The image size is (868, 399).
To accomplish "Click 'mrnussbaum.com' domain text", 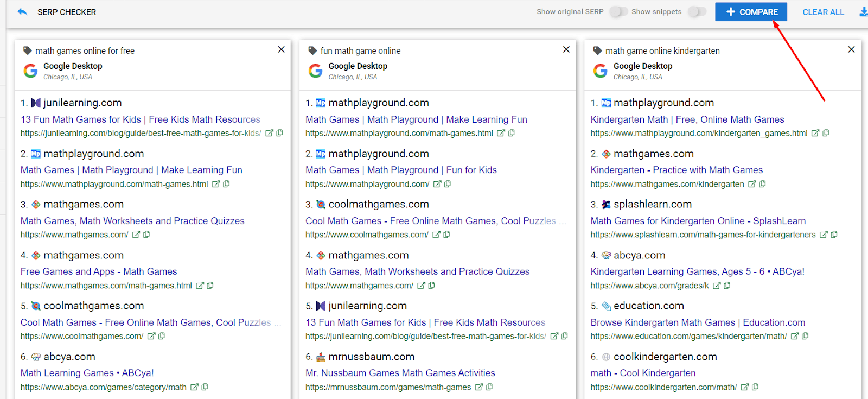I will pos(372,357).
